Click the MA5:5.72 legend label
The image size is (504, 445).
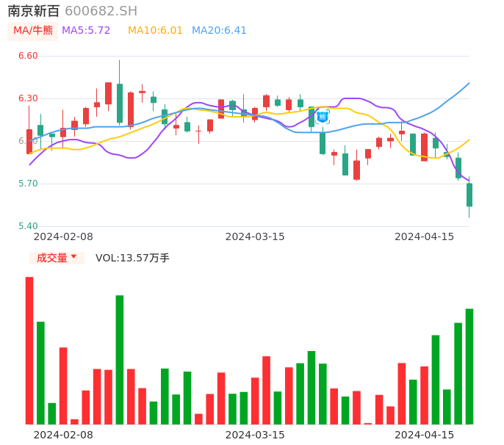86,31
